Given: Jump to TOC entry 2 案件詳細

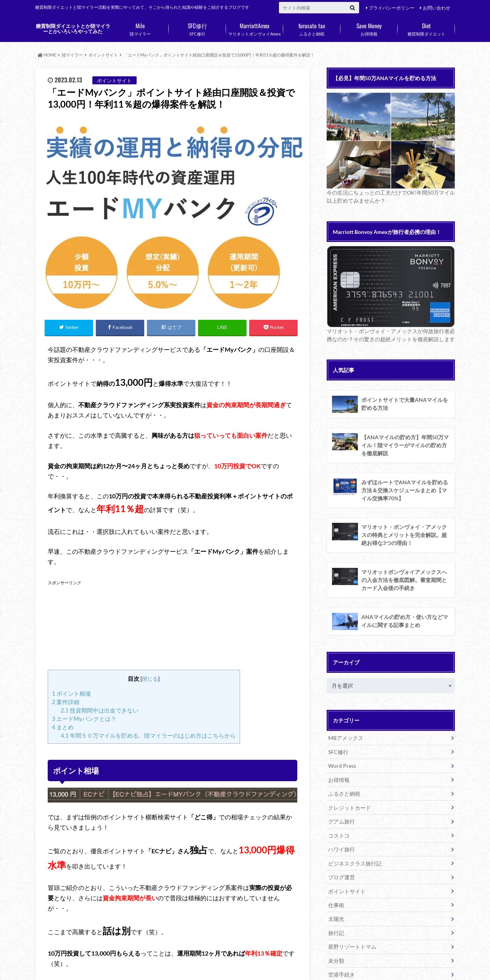Looking at the screenshot, I should (x=66, y=702).
